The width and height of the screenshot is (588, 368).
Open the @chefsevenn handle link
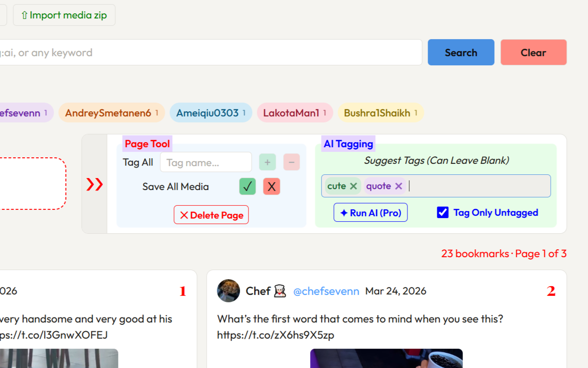pos(326,291)
